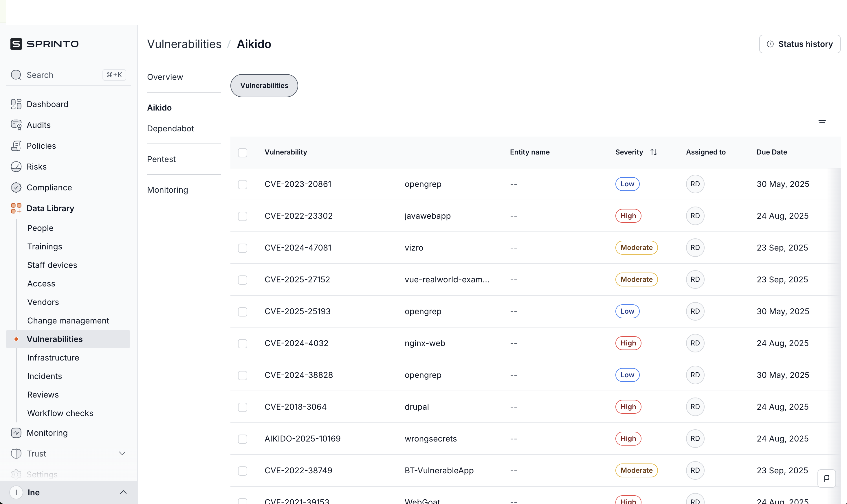Select the Dependabot source

170,128
